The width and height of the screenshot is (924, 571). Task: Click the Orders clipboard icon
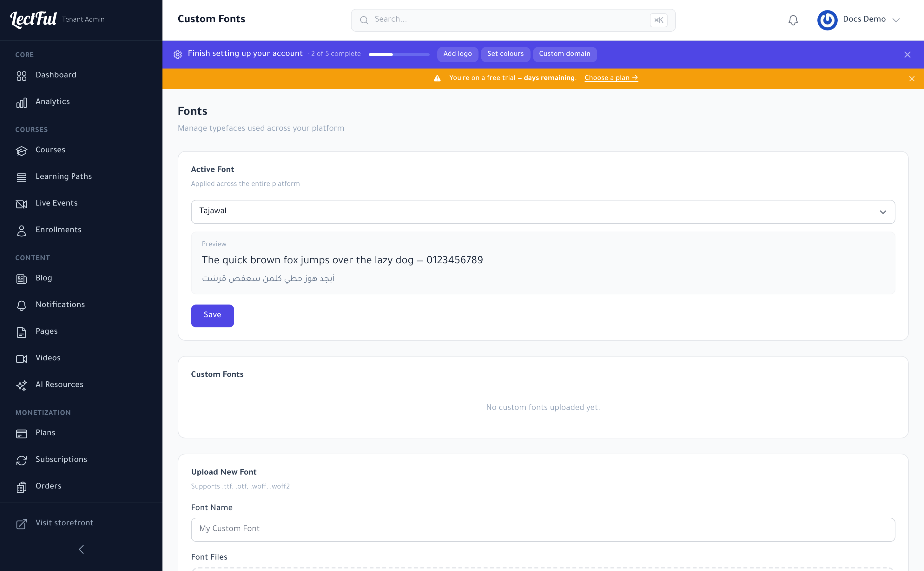[x=22, y=487]
